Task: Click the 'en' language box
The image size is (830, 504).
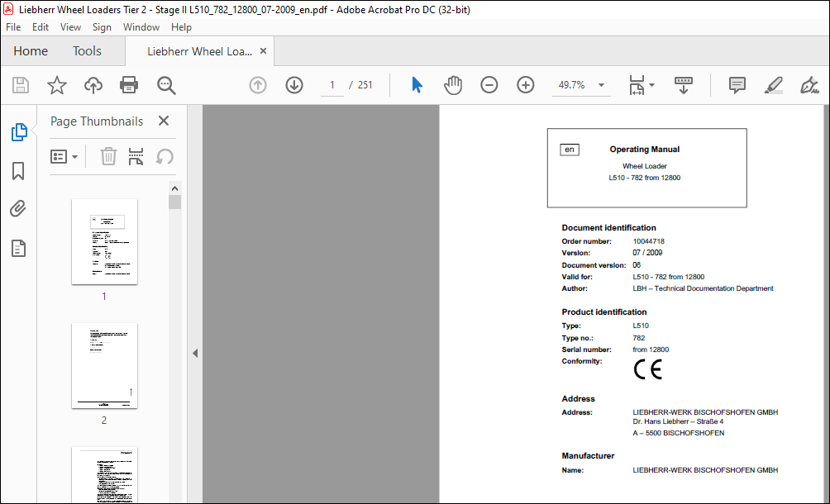Action: coord(570,150)
